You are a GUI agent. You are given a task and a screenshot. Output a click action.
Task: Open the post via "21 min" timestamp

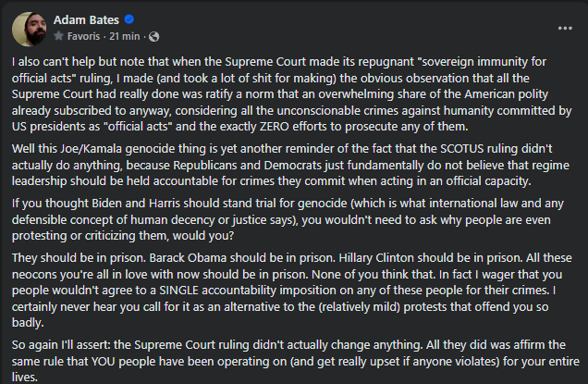point(125,36)
